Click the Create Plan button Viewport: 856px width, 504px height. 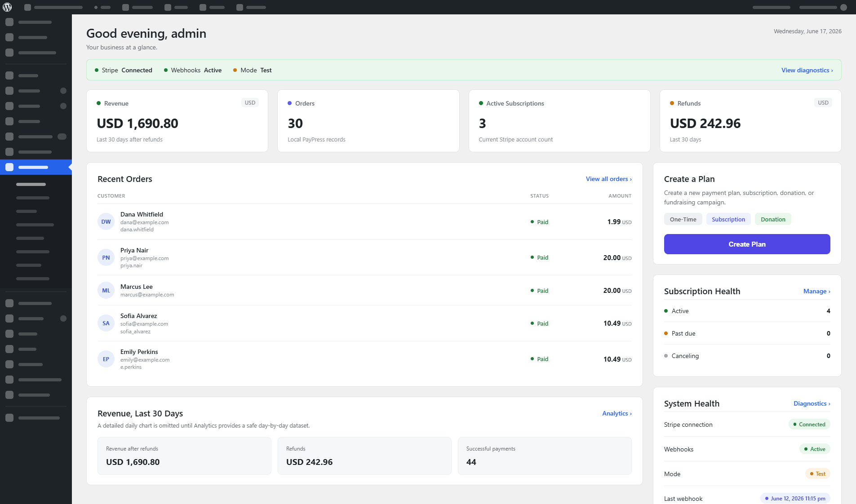click(x=747, y=244)
